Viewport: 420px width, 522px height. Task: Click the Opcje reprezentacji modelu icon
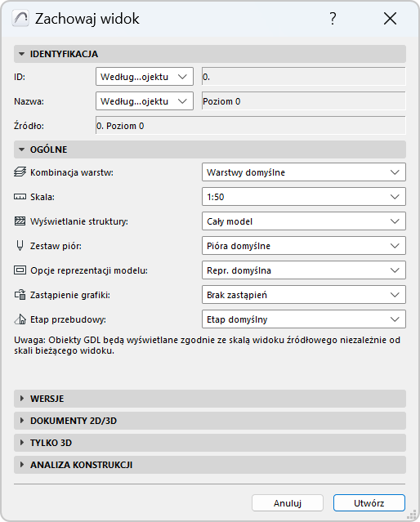click(20, 270)
